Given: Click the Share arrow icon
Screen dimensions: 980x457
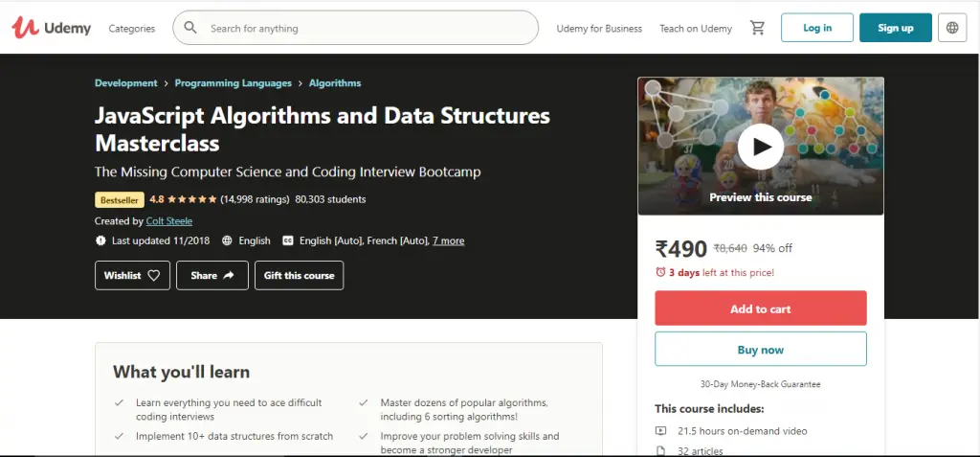Looking at the screenshot, I should 229,276.
